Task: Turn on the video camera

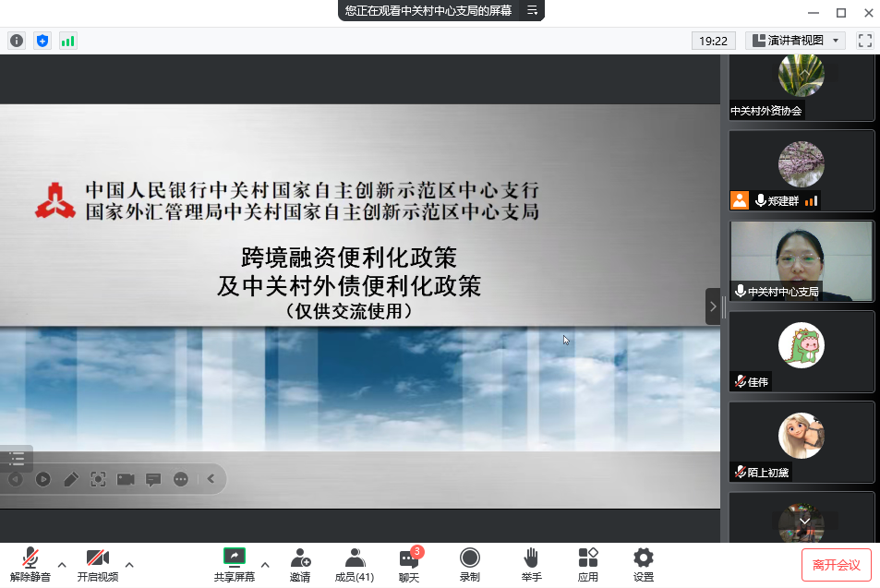Action: tap(98, 564)
